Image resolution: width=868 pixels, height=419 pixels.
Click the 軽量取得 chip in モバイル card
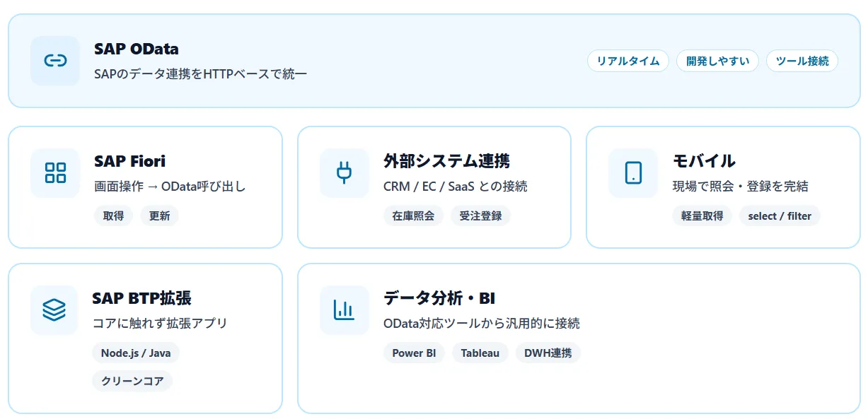[702, 216]
